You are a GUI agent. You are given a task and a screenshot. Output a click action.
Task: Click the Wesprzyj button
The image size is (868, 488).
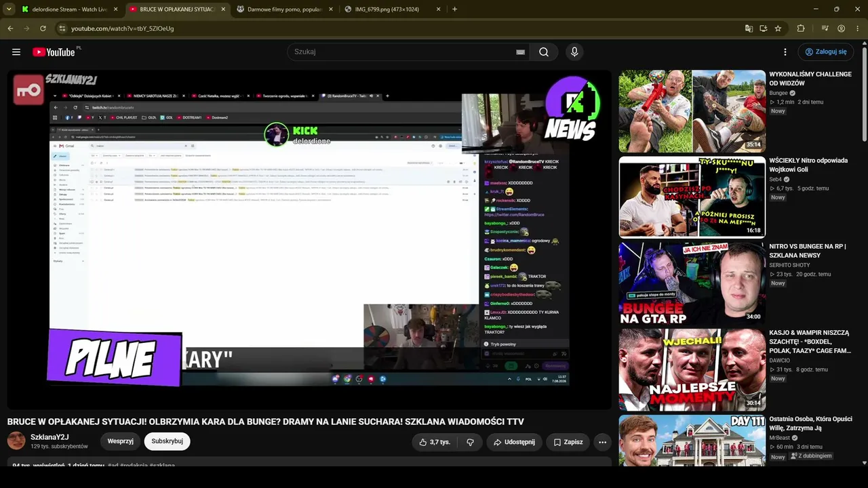121,441
